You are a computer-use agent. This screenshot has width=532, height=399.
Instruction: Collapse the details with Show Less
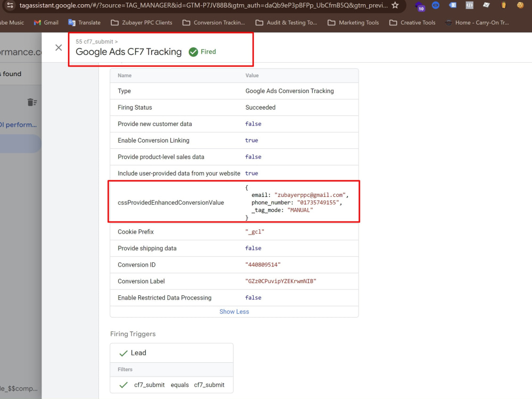234,311
